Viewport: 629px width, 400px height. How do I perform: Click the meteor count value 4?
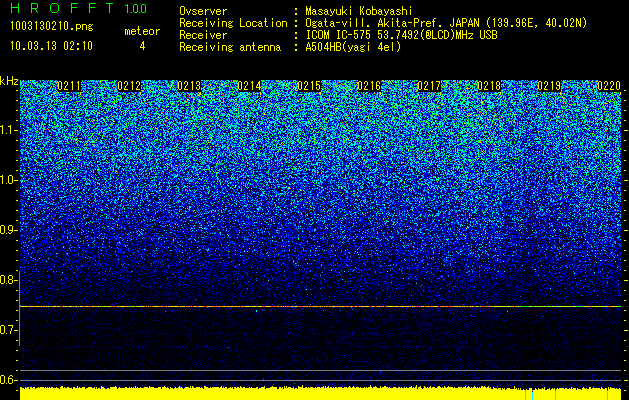(142, 46)
